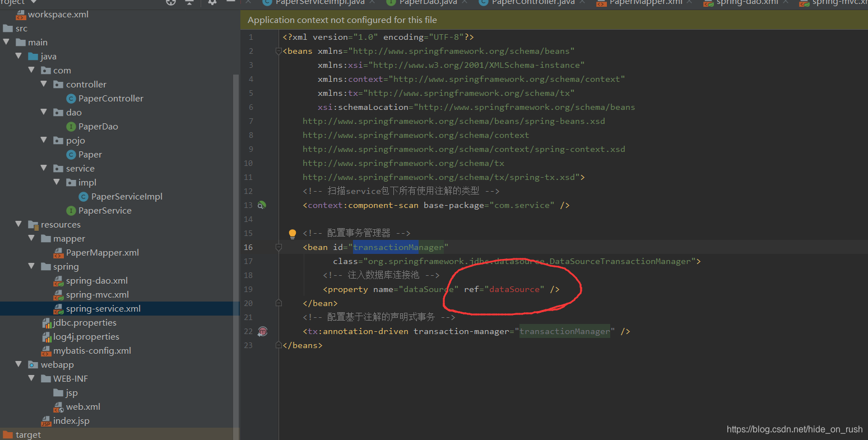This screenshot has height=440, width=868.
Task: Click the spring-mvc.xml file icon in tree
Action: (58, 295)
